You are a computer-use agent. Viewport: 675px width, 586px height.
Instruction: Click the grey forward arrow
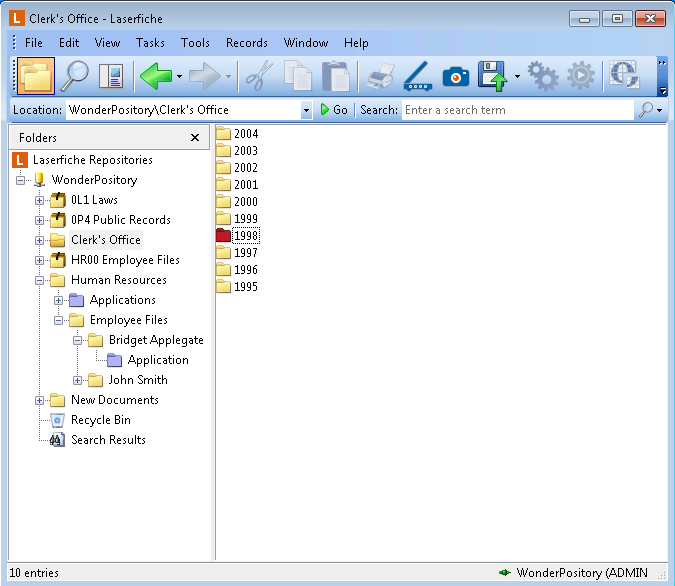click(x=205, y=76)
